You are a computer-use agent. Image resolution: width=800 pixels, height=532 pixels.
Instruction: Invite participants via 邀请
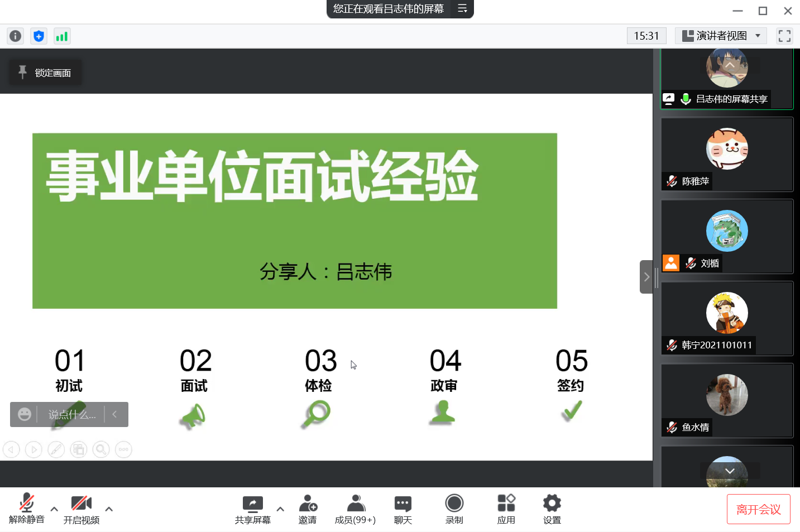click(308, 509)
